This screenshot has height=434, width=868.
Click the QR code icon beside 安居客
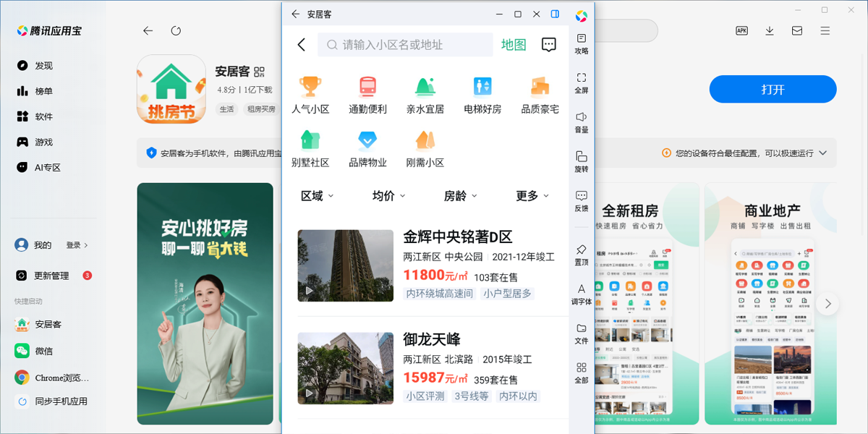[x=260, y=72]
